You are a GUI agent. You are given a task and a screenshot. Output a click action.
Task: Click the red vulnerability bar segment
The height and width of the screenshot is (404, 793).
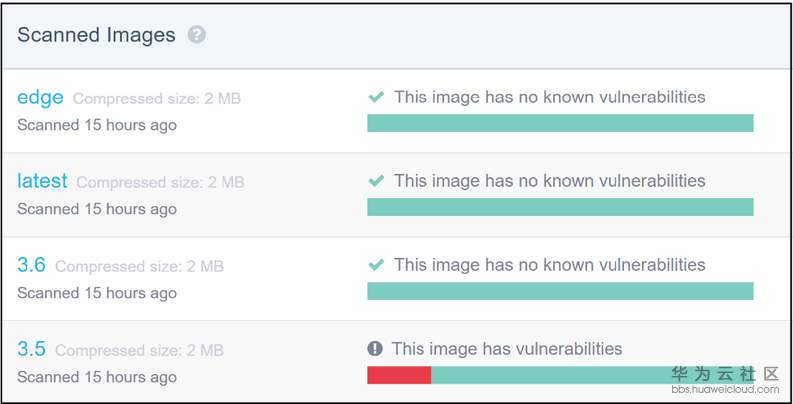click(399, 375)
